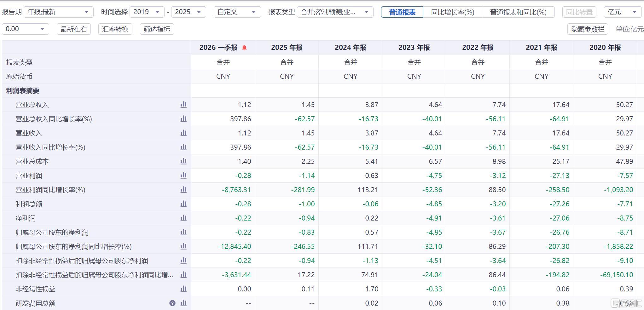Open chart icon for 净利润 row
This screenshot has width=644, height=310.
point(183,218)
